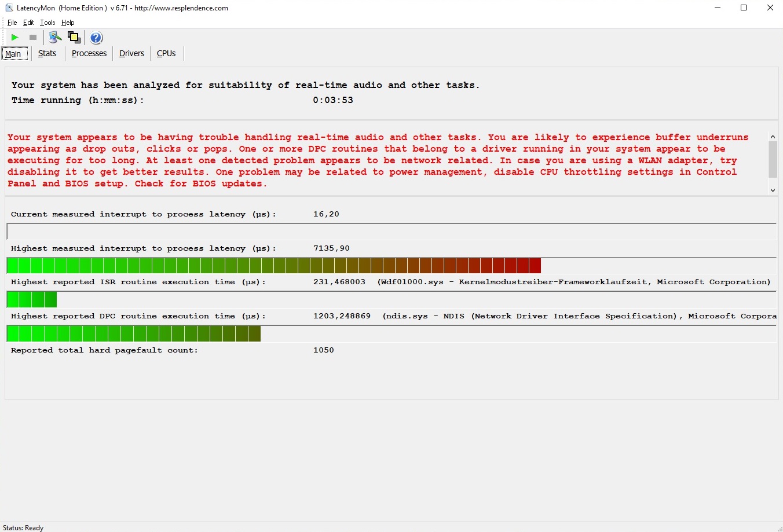Minimize the LatencyMon window

coord(718,8)
